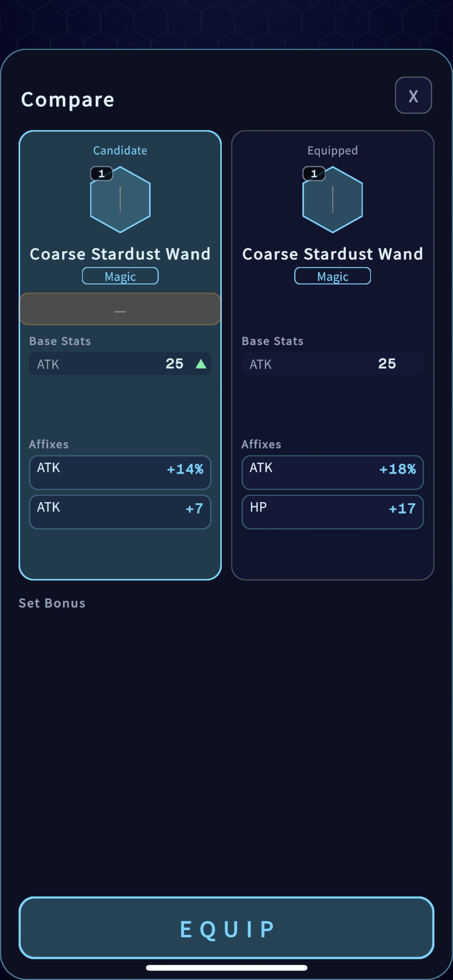
Task: Tap the home indicator bar at bottom
Action: 226,968
